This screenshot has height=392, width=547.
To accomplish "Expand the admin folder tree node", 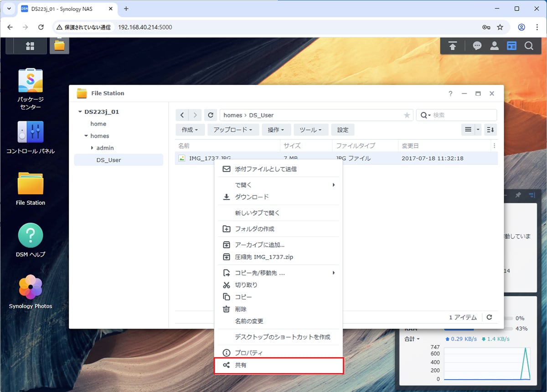I will pos(92,148).
